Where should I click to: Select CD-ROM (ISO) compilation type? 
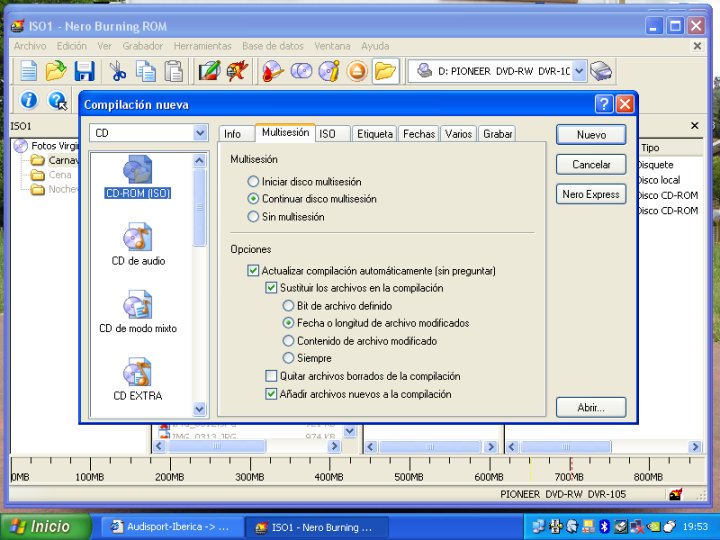[x=138, y=177]
